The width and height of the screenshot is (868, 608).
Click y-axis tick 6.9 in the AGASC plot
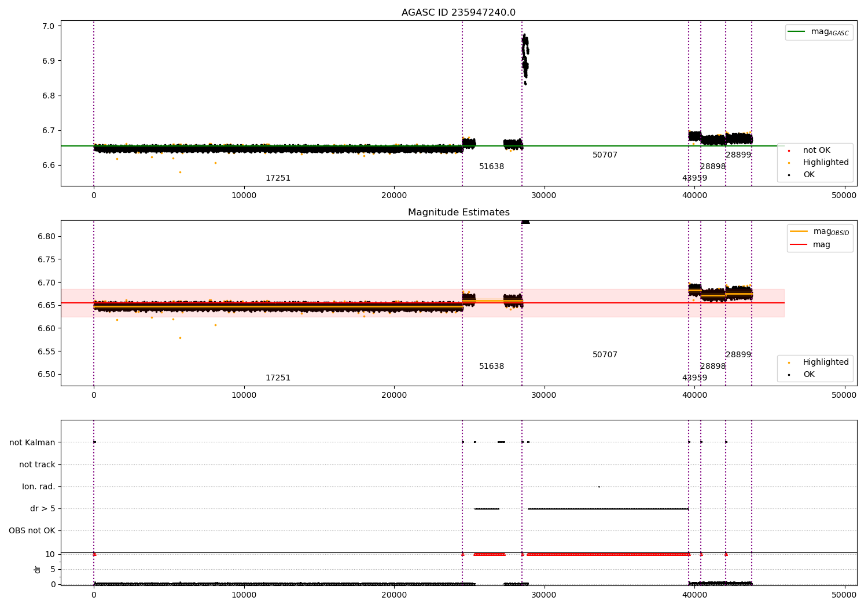(48, 61)
